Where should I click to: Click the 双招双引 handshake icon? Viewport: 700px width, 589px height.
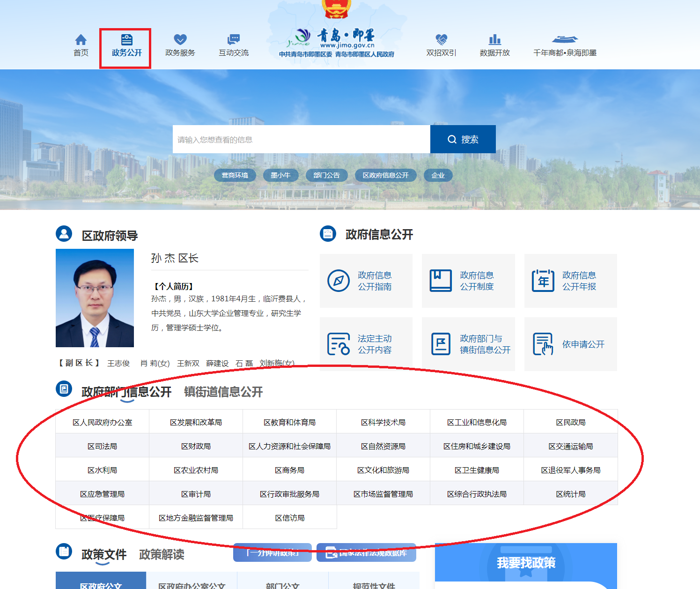coord(441,40)
